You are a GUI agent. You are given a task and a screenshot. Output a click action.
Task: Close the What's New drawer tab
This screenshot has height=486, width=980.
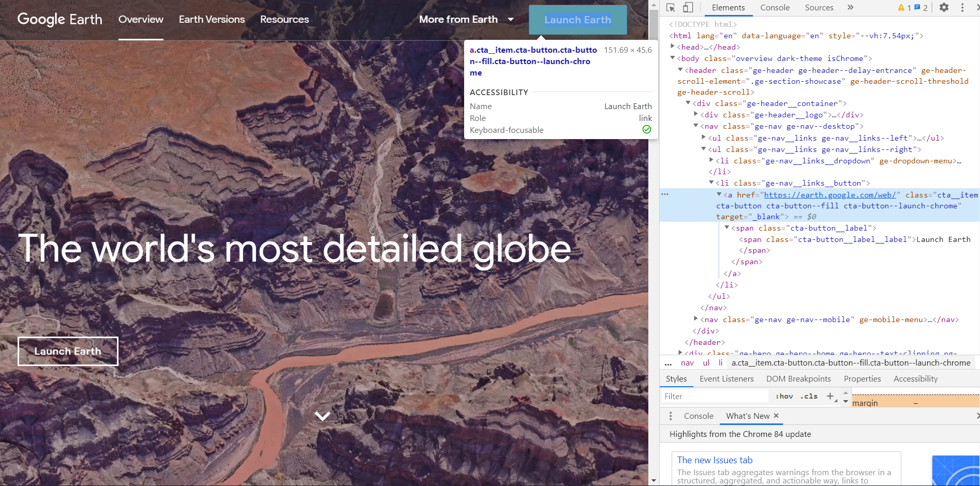pos(776,416)
